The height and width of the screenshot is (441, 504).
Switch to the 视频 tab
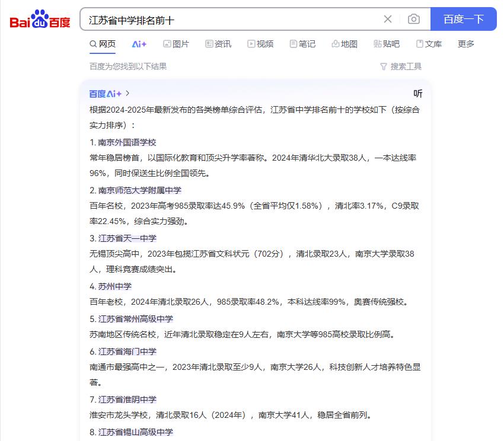pyautogui.click(x=260, y=44)
